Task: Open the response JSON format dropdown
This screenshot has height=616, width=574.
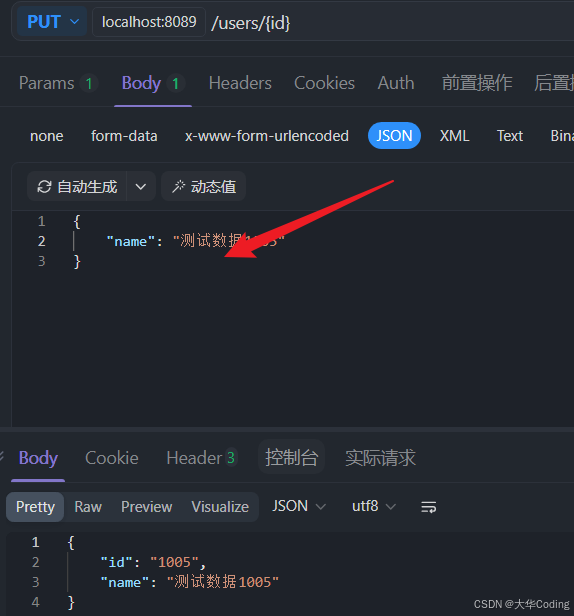Action: click(299, 506)
